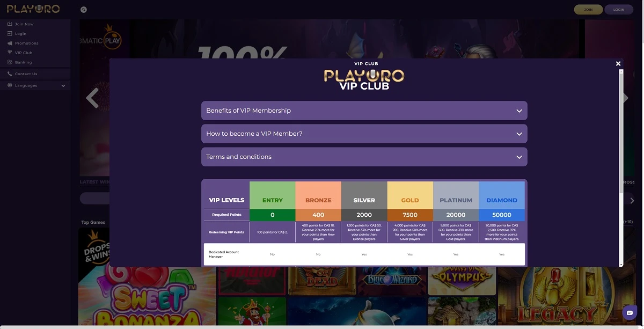Viewport: 644px width, 329px height.
Task: Click the Contact Us phone icon
Action: coord(10,74)
